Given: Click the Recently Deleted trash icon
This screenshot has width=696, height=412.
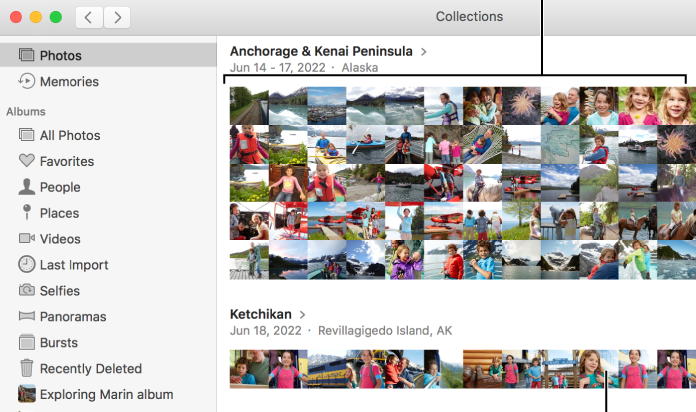Looking at the screenshot, I should click(26, 368).
